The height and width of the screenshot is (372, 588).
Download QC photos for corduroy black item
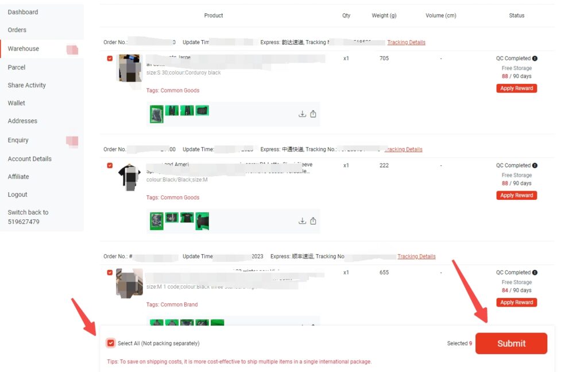click(302, 114)
